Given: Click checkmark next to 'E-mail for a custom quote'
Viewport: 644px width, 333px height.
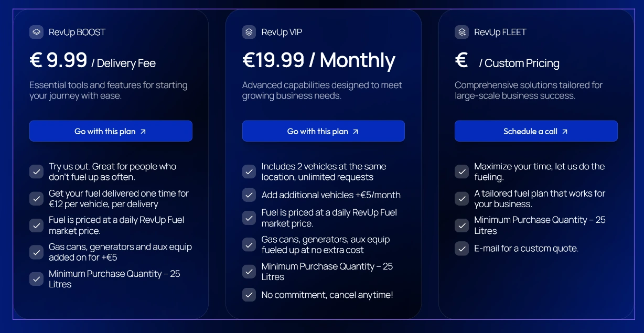Looking at the screenshot, I should (461, 248).
